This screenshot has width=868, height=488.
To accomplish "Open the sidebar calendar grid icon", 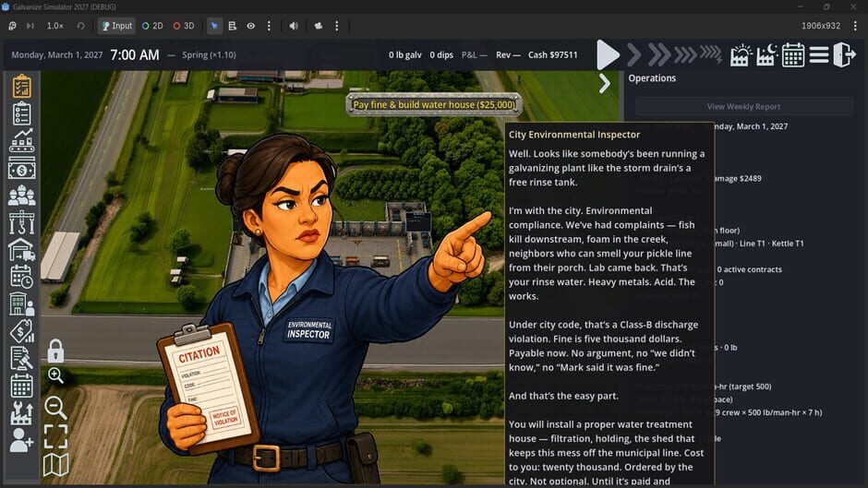I will point(21,386).
